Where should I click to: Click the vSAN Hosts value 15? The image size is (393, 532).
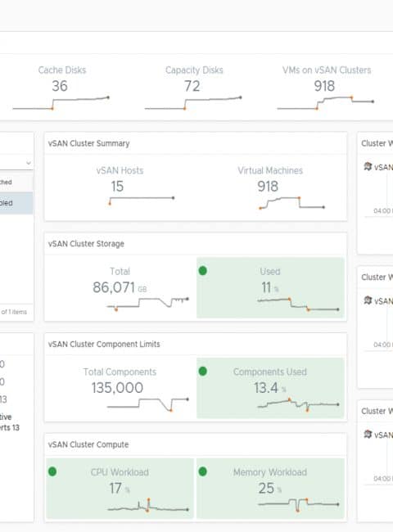117,187
